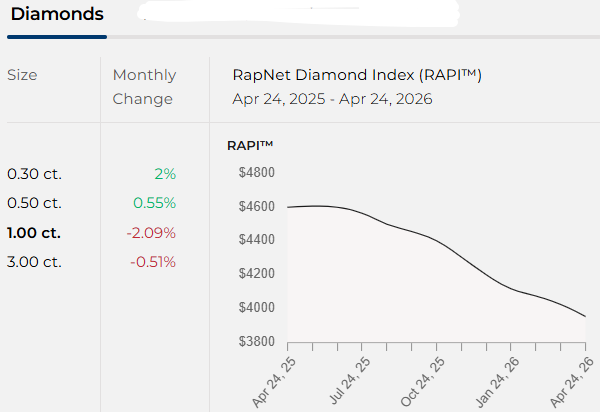This screenshot has height=412, width=600.
Task: Click the chart line's end point at Apr 24, 26
Action: click(585, 316)
